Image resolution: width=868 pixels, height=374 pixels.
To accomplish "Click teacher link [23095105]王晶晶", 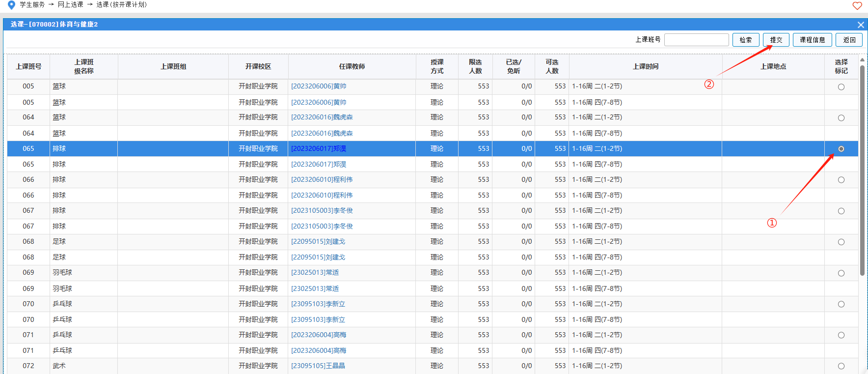I will [318, 366].
